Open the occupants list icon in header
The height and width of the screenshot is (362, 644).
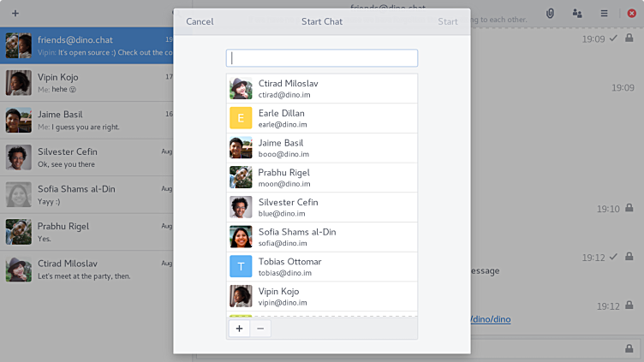[x=577, y=14]
